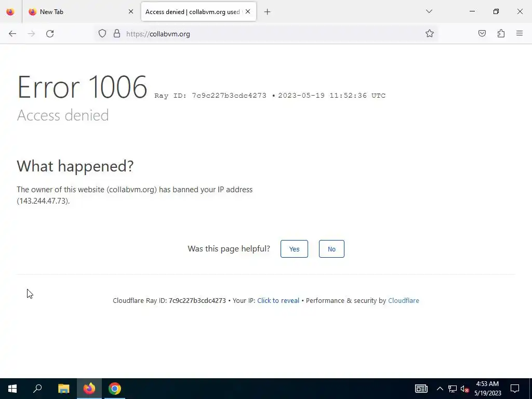
Task: Open muted volume tray icon
Action: tap(464, 389)
